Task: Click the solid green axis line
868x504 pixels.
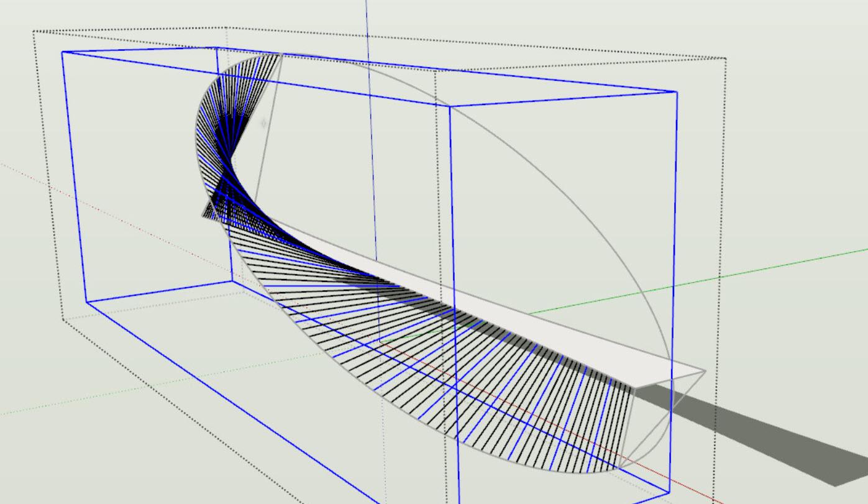Action: tap(699, 282)
